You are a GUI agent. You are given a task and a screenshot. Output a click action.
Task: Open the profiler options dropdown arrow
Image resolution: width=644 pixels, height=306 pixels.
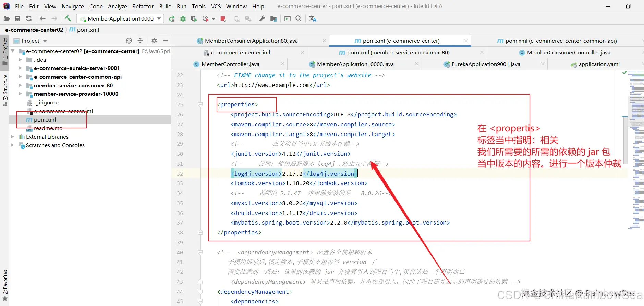click(x=214, y=19)
